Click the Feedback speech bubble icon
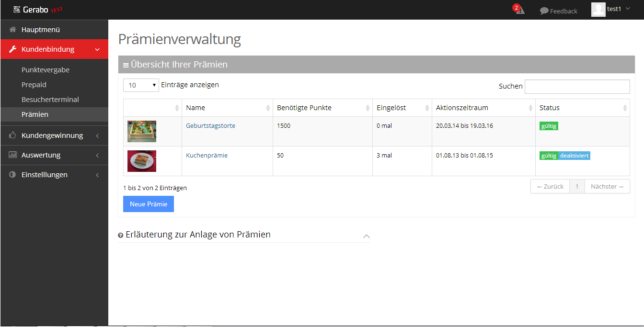This screenshot has height=327, width=644. (x=544, y=11)
